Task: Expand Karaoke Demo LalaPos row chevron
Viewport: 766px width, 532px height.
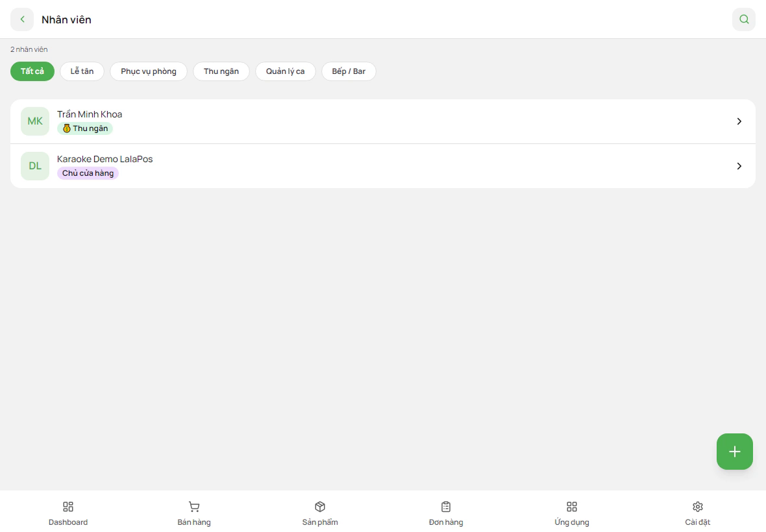Action: click(739, 166)
